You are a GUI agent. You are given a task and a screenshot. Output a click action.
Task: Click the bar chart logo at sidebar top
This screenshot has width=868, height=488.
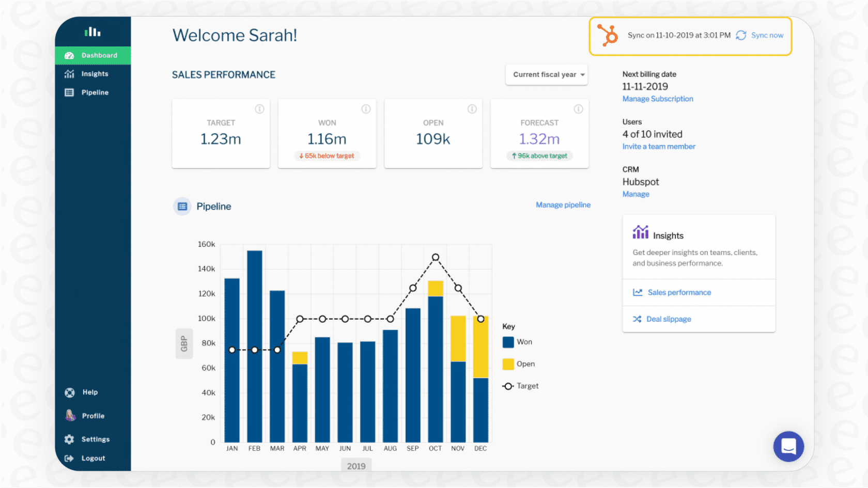pos(92,31)
